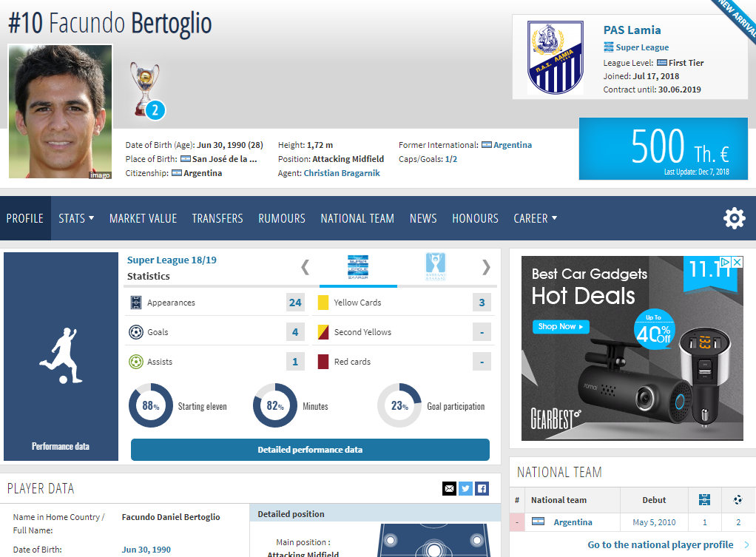Show next competition with right arrow
Screen dimensions: 756x557
click(x=486, y=267)
